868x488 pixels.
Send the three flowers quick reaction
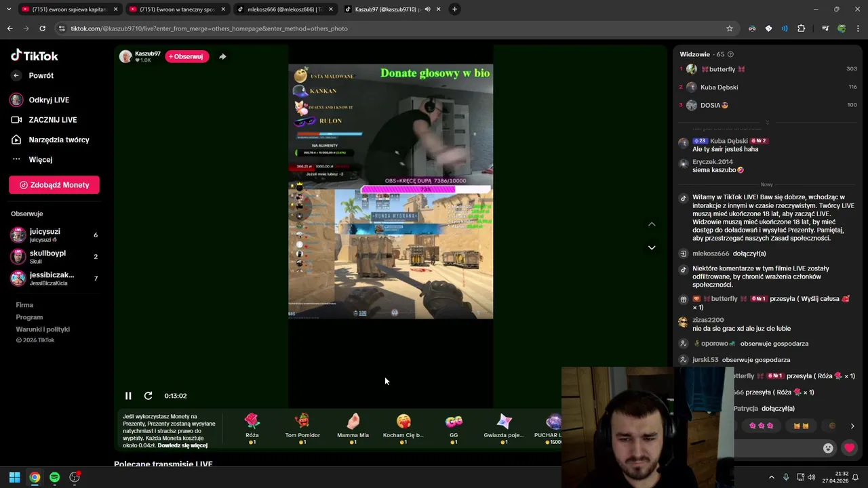click(761, 426)
